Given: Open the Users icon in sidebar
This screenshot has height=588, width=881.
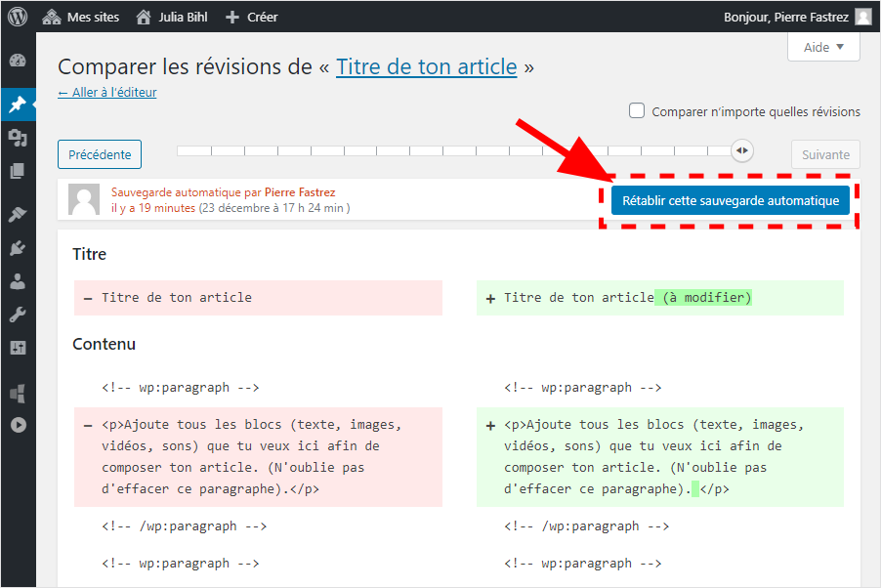Looking at the screenshot, I should click(18, 281).
